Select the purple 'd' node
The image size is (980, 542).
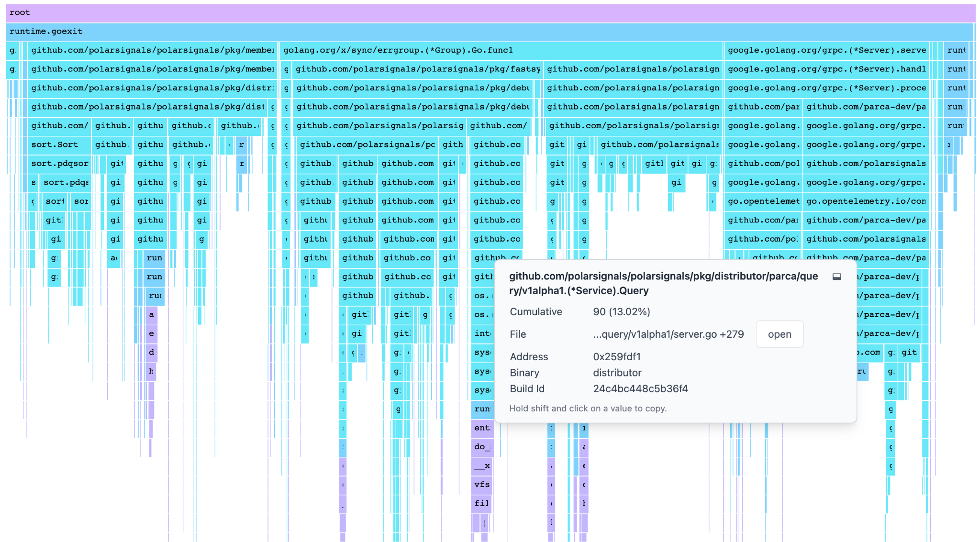(151, 353)
